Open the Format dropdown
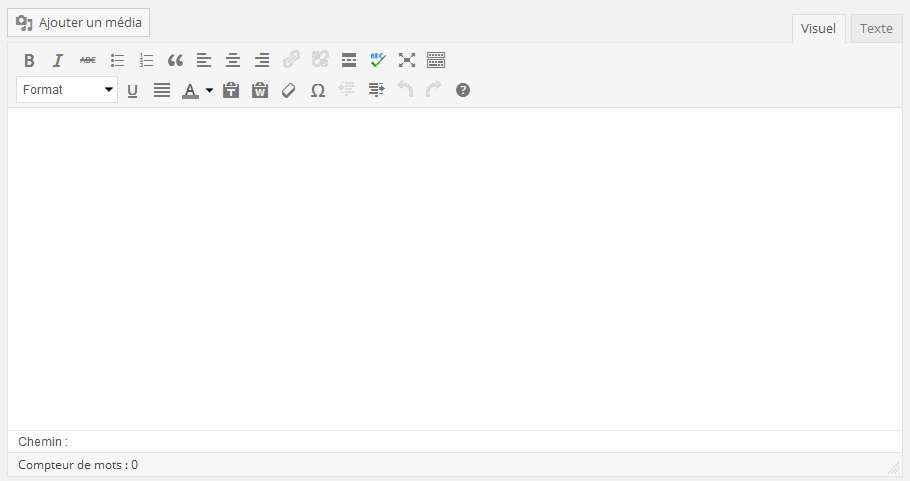The width and height of the screenshot is (910, 481). 67,90
